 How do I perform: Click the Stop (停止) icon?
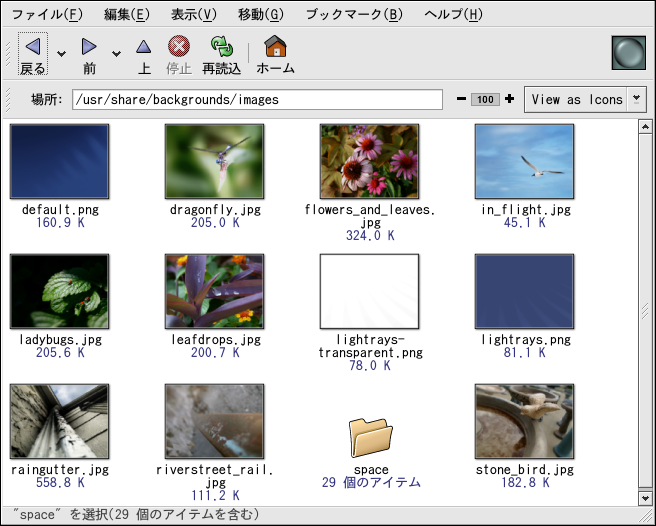[178, 47]
